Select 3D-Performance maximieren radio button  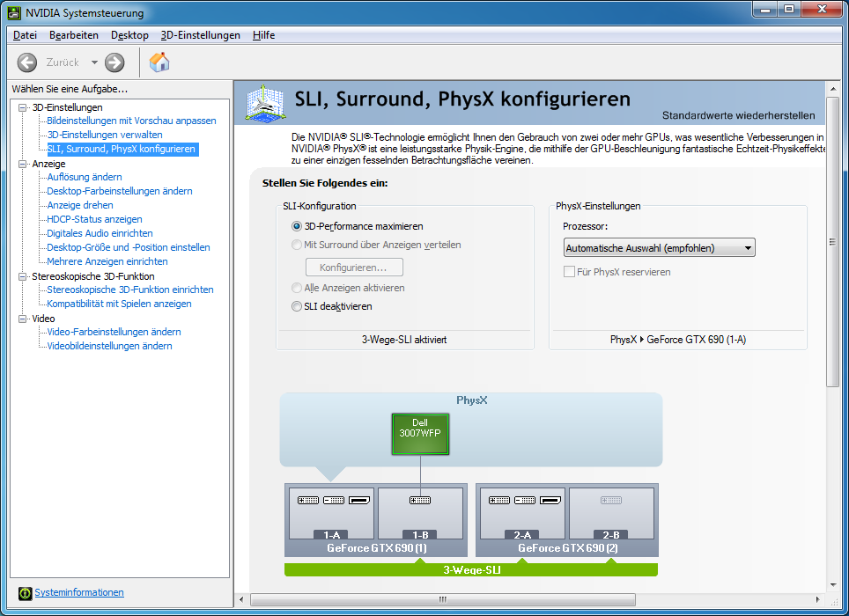(x=297, y=226)
